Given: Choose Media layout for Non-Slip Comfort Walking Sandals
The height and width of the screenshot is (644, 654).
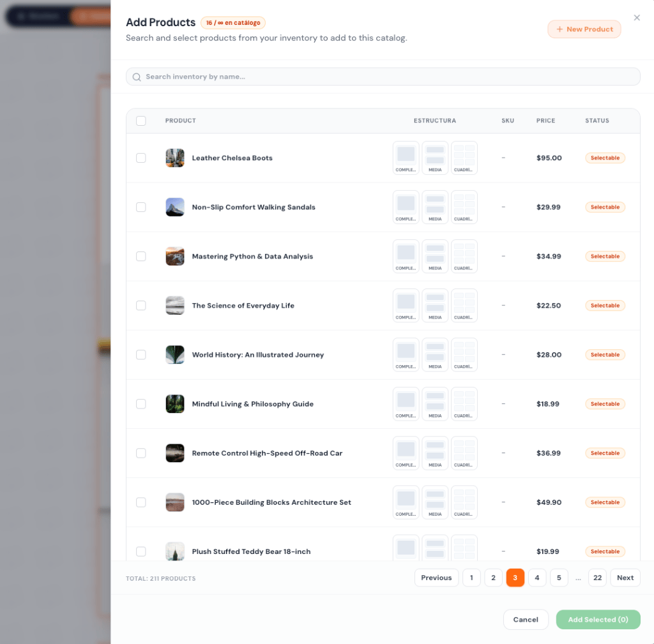Looking at the screenshot, I should pos(435,207).
